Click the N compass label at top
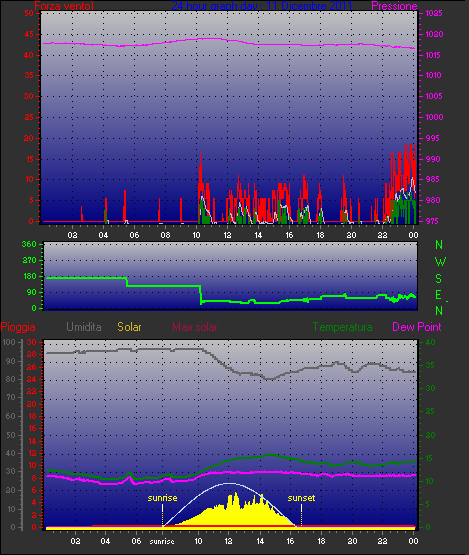 [439, 245]
